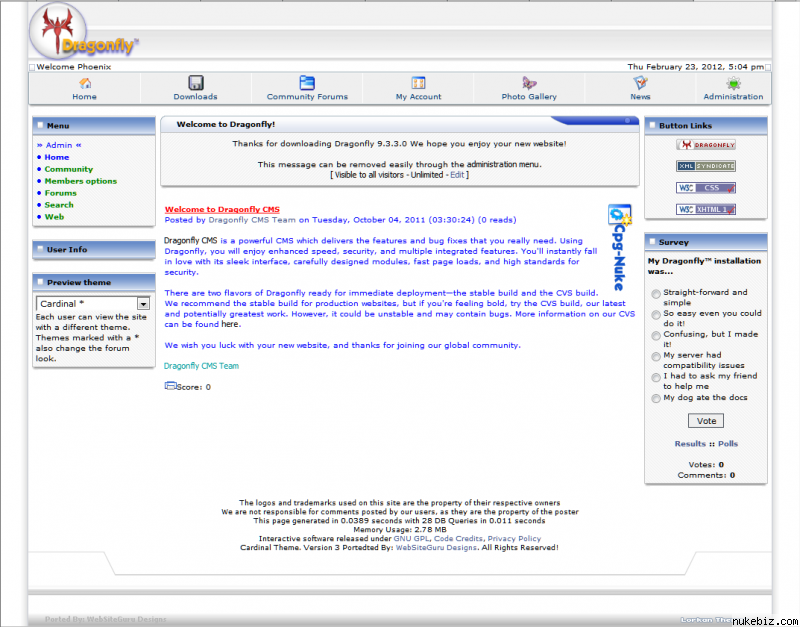Image resolution: width=800 pixels, height=627 pixels.
Task: Click the Cpg-Nuke topic image
Action: tap(619, 247)
